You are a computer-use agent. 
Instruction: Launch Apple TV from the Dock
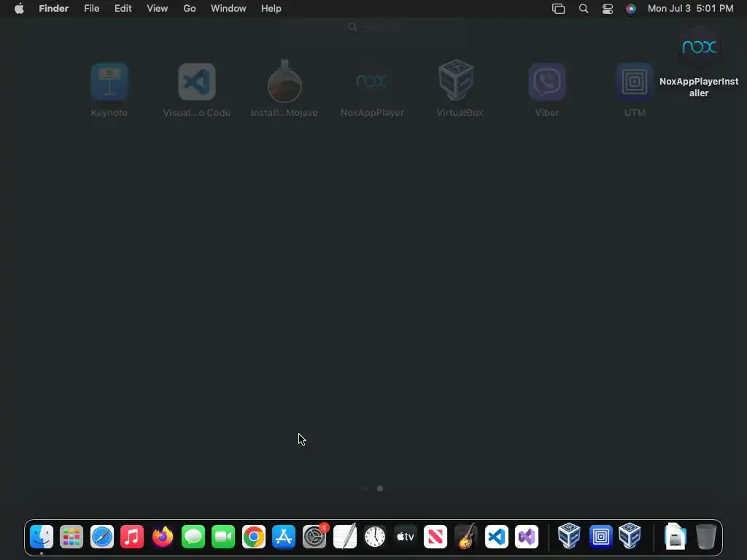click(406, 537)
